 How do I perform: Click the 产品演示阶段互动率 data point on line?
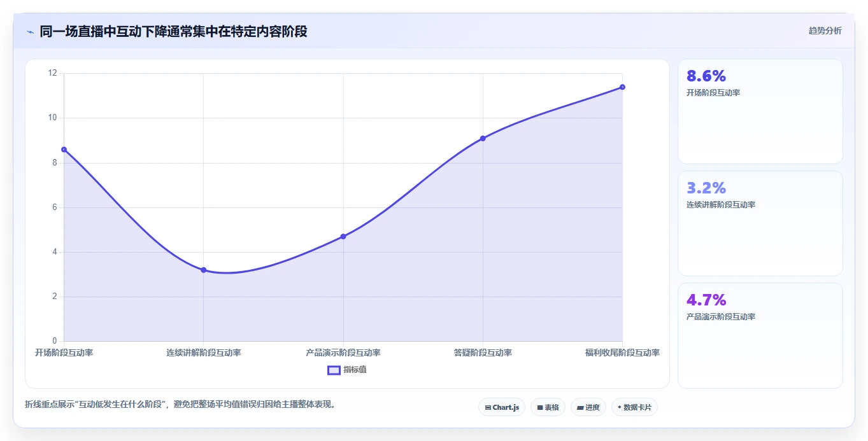coord(343,236)
